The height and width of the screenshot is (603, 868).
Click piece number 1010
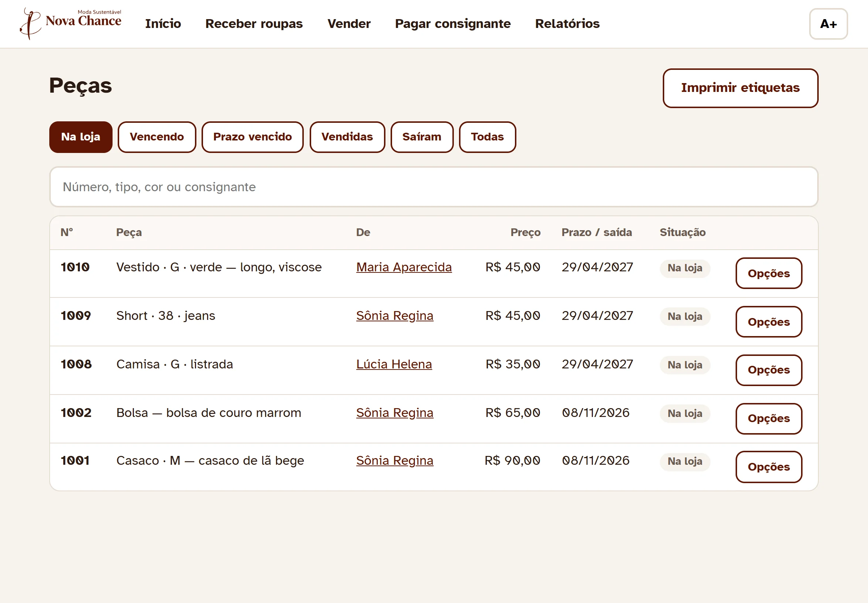coord(75,267)
